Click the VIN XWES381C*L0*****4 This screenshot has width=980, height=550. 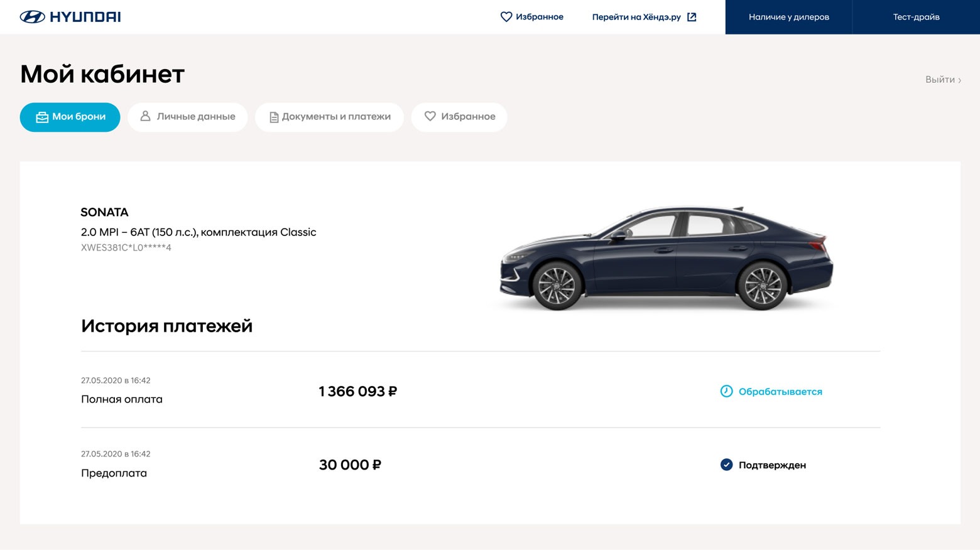(126, 247)
